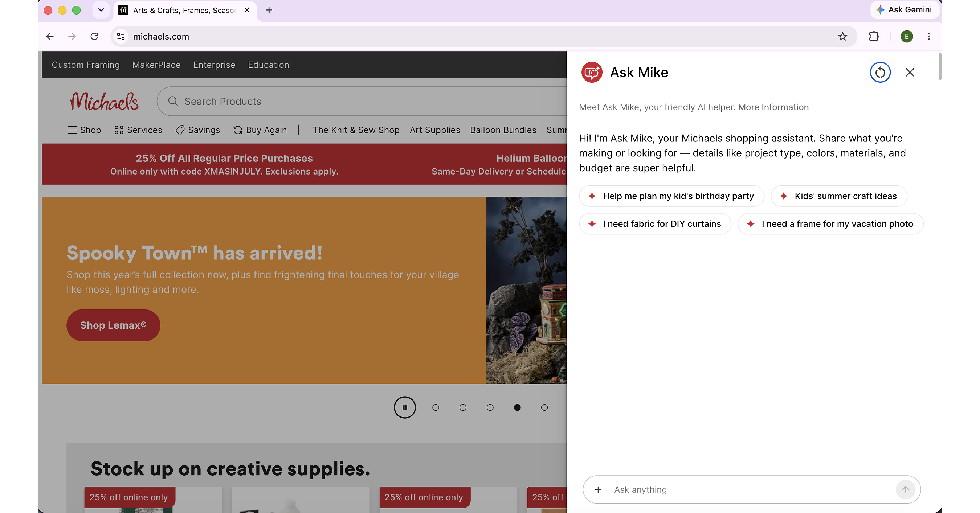Click the search magnifier icon

(x=173, y=101)
